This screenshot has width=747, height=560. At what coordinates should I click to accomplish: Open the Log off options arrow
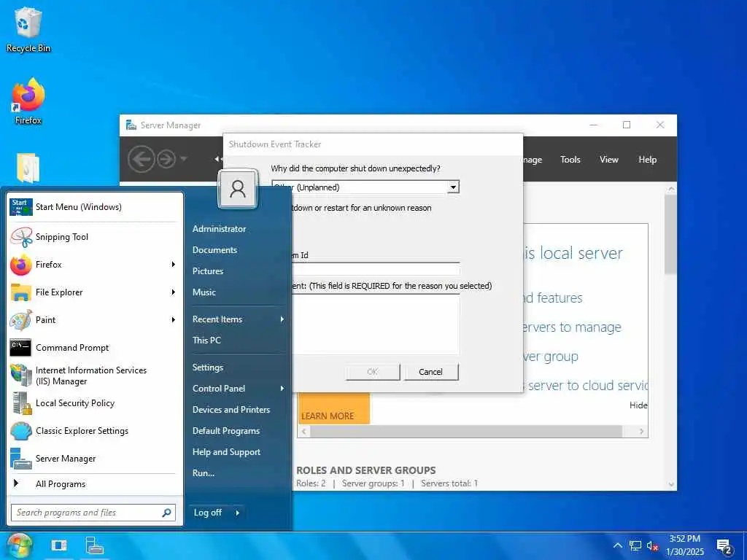tap(237, 513)
